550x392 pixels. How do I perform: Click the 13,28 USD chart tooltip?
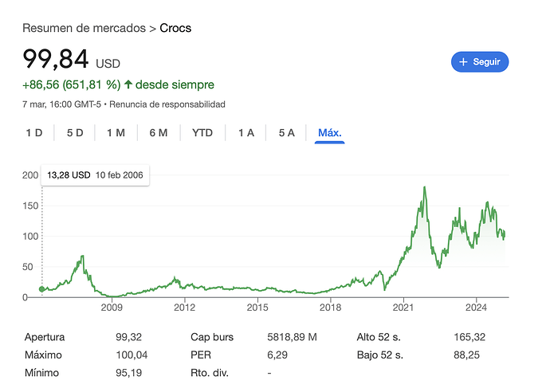tap(95, 175)
